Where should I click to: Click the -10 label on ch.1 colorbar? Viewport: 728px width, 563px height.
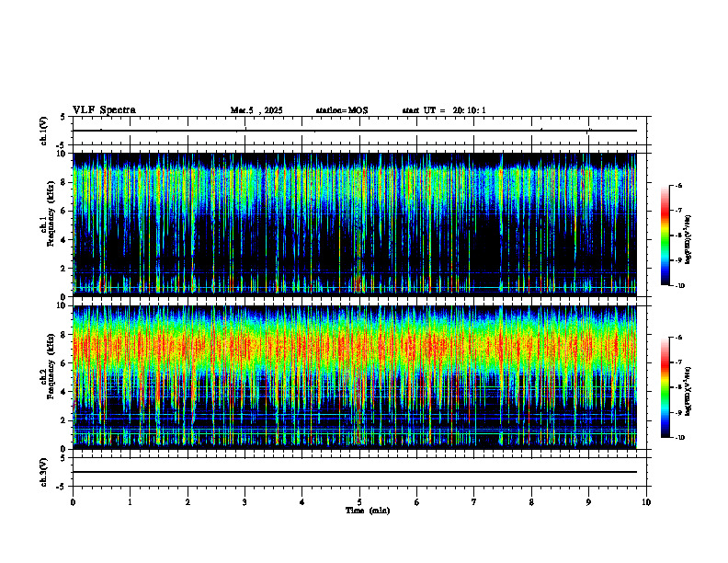click(679, 286)
